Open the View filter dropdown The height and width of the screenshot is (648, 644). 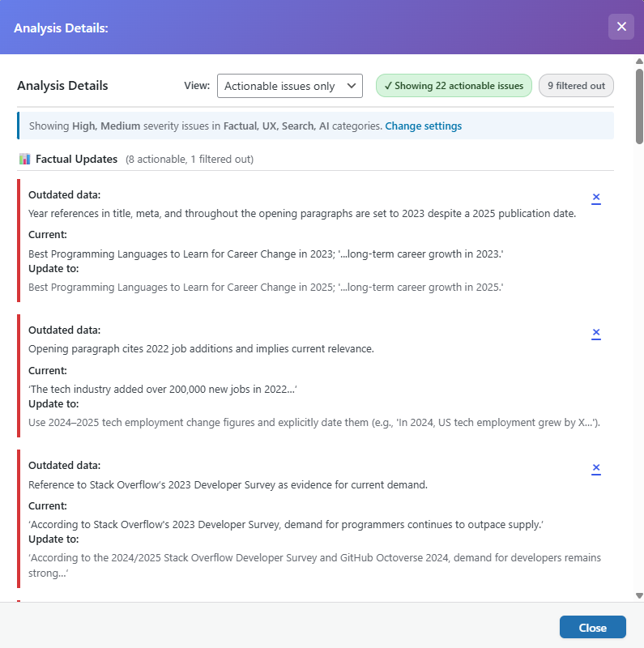(289, 86)
